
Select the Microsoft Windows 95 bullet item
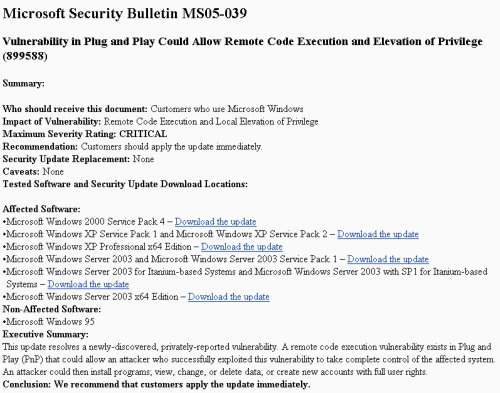click(49, 322)
